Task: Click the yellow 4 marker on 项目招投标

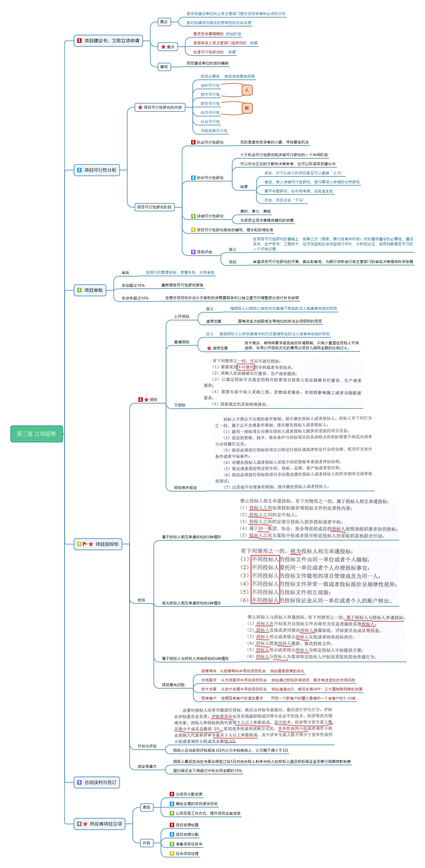Action: coord(79,544)
